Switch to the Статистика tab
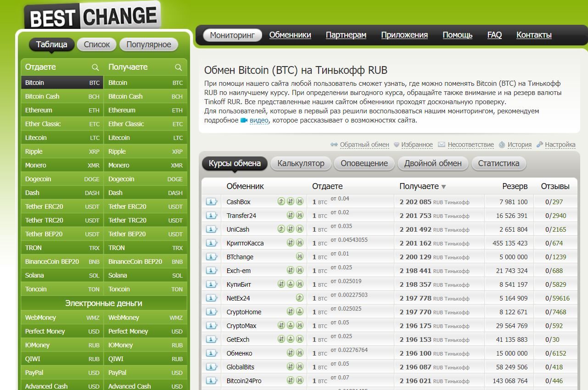This screenshot has height=390, width=588. click(x=498, y=164)
